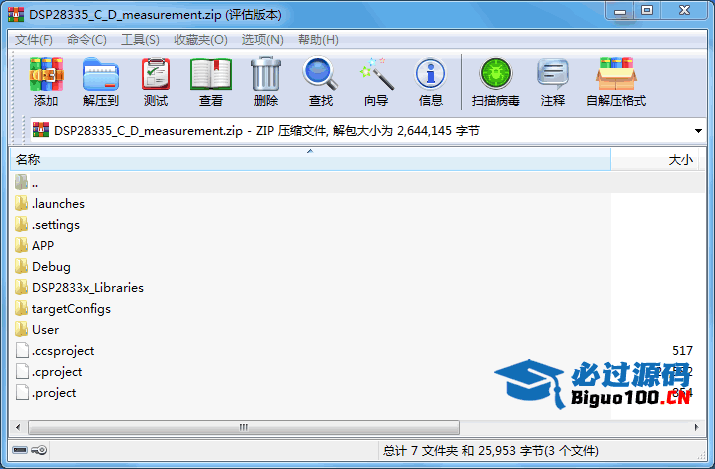
Task: Open the address bar dropdown arrow
Action: (x=698, y=131)
